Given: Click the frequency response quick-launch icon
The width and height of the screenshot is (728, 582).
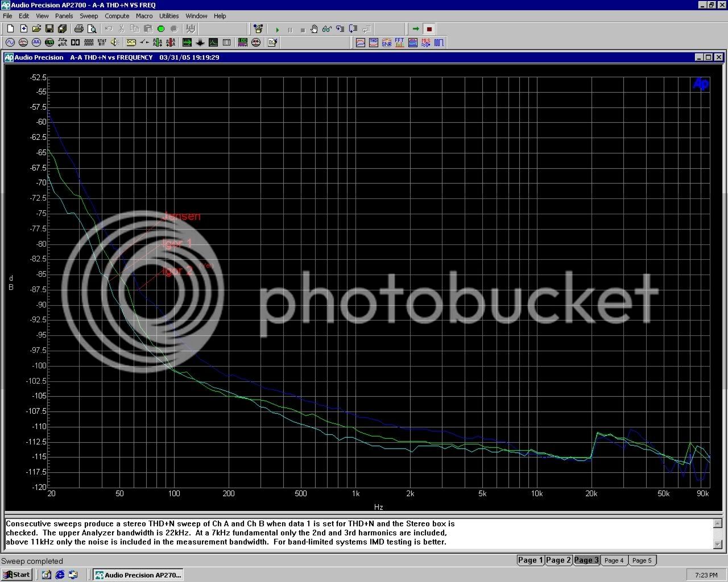Looking at the screenshot, I should [x=361, y=42].
